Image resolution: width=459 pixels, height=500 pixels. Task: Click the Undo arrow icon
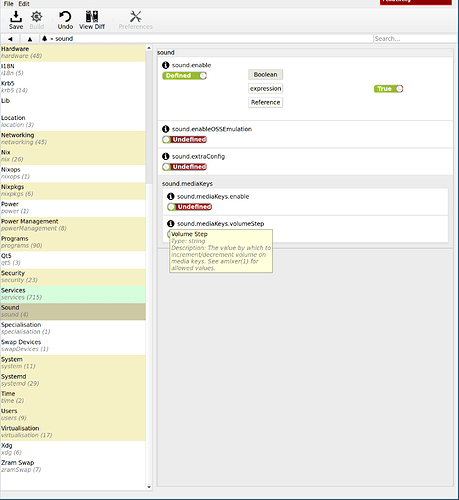pyautogui.click(x=65, y=16)
